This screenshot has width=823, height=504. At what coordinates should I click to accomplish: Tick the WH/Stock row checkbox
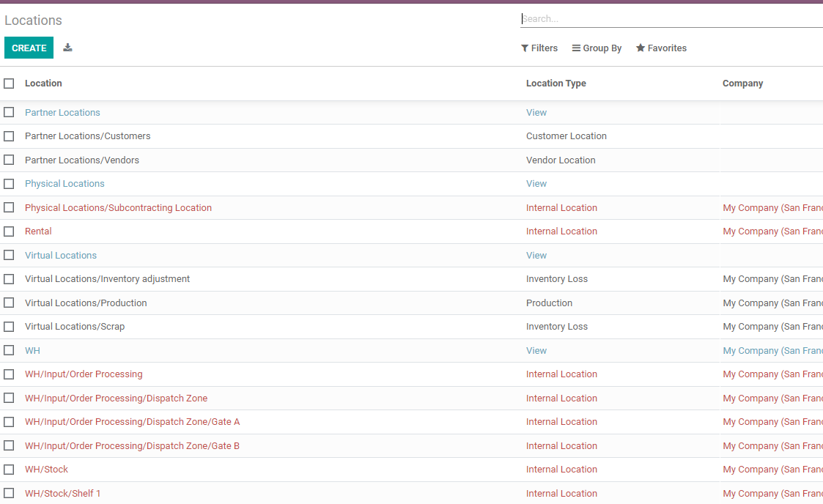click(x=9, y=470)
